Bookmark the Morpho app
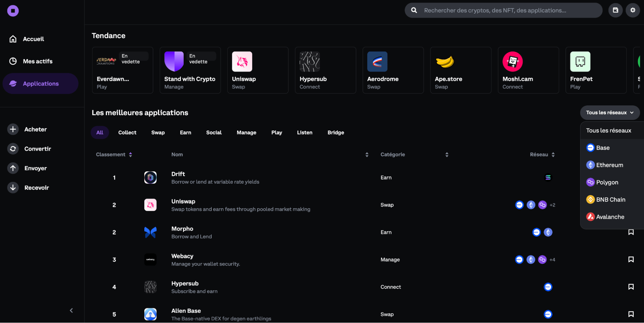The width and height of the screenshot is (644, 323). (631, 232)
